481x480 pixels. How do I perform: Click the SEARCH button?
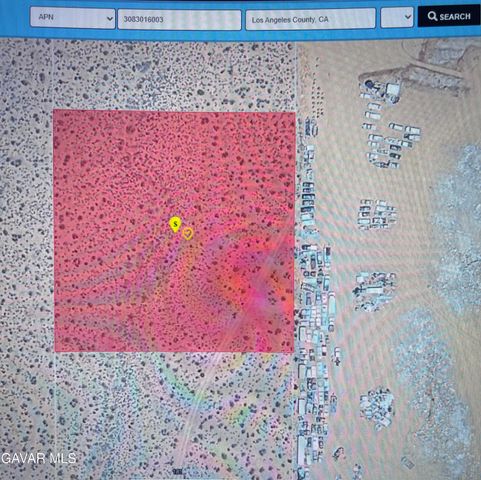(x=449, y=16)
